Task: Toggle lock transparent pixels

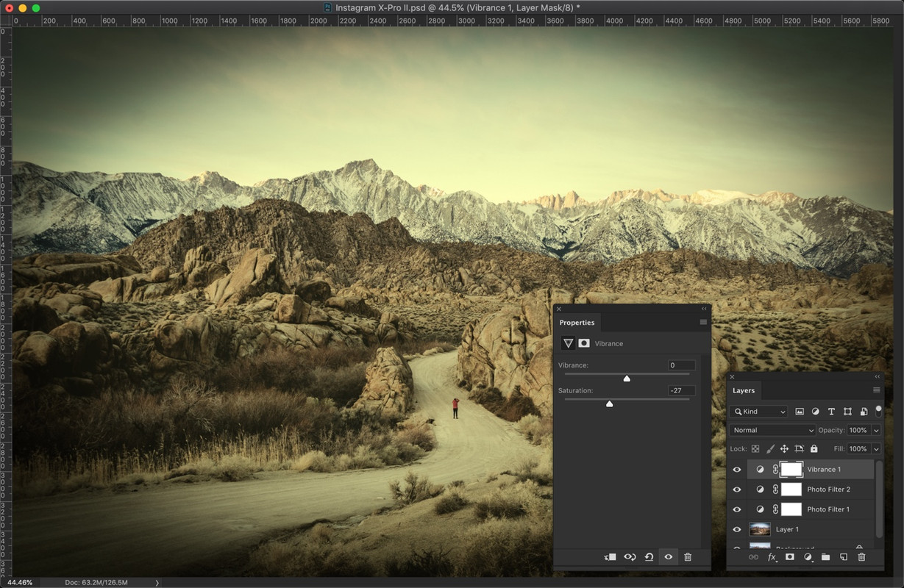Action: click(x=755, y=448)
